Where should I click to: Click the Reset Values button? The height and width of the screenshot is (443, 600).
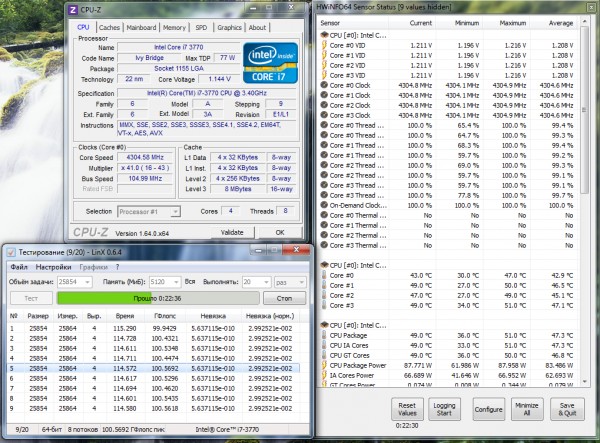pyautogui.click(x=407, y=409)
